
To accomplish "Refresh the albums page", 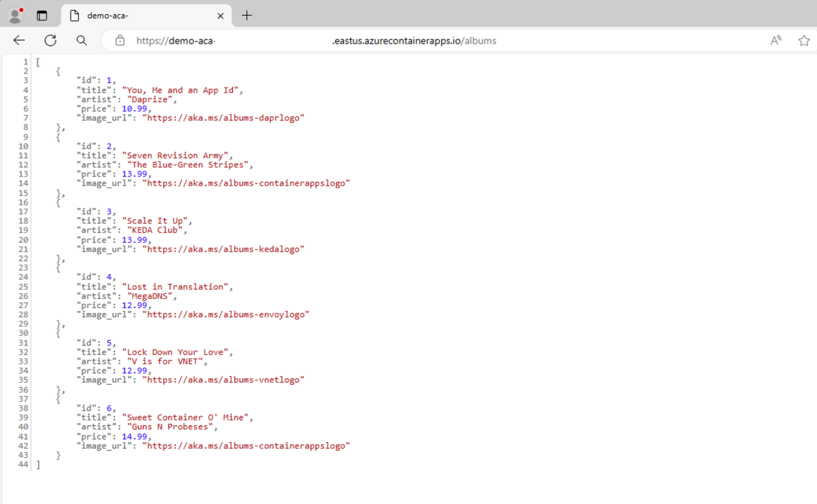I will pyautogui.click(x=50, y=41).
